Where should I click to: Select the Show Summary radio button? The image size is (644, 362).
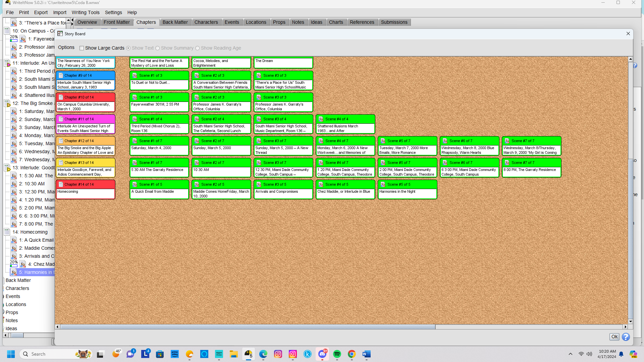pyautogui.click(x=157, y=48)
